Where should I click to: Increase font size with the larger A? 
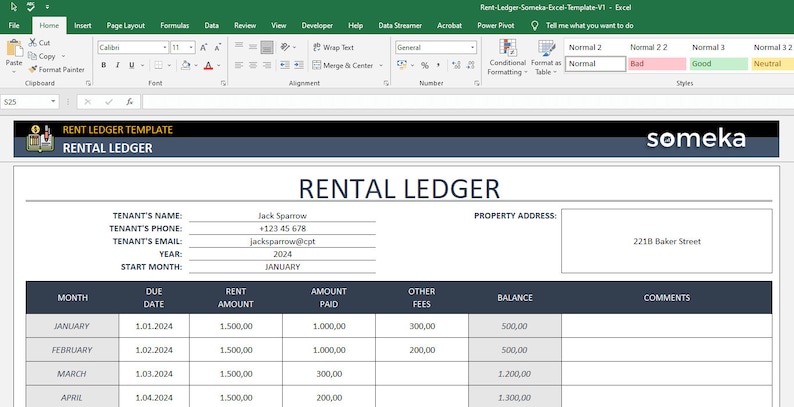(204, 48)
